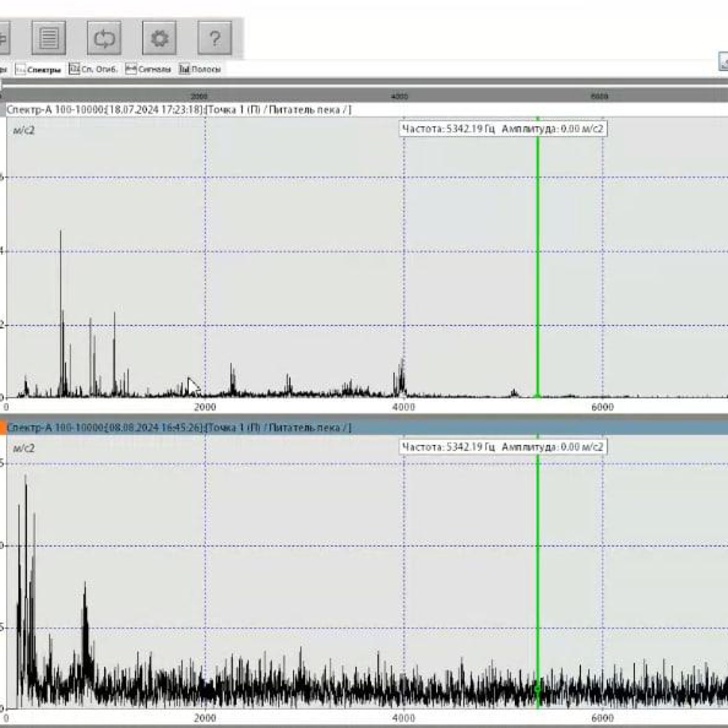Select the 18.07.2024 spectrum title bar
728x728 pixels.
[x=178, y=110]
